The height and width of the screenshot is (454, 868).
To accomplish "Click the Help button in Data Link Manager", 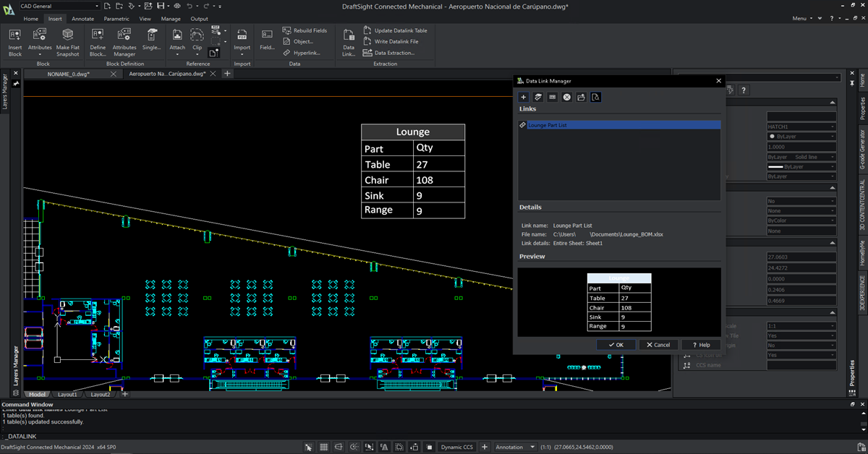I will (x=700, y=345).
